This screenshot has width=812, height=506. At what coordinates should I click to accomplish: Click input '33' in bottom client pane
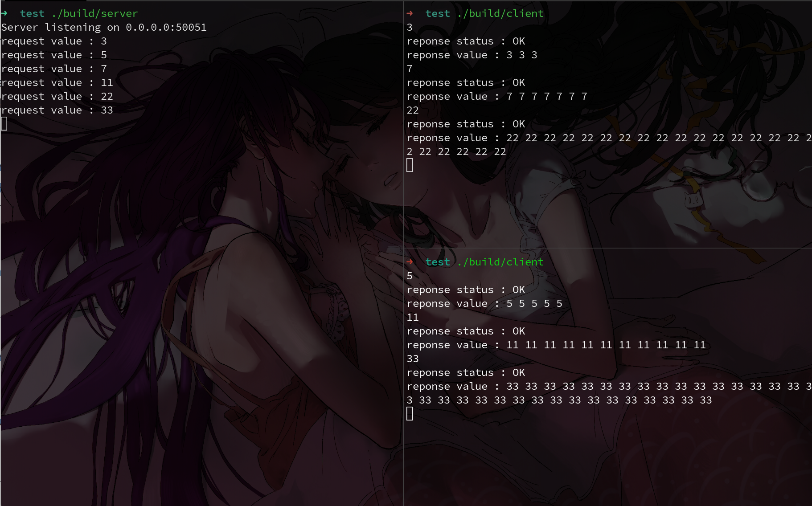(x=413, y=359)
